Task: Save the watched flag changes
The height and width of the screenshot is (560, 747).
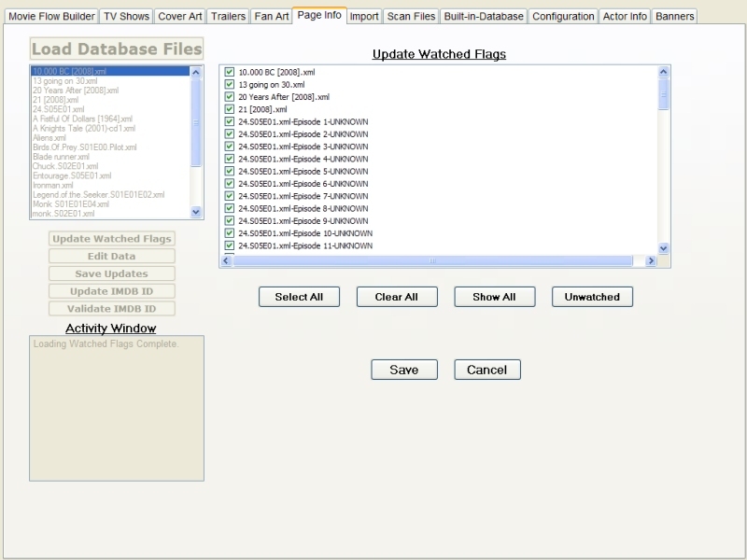Action: click(x=403, y=370)
